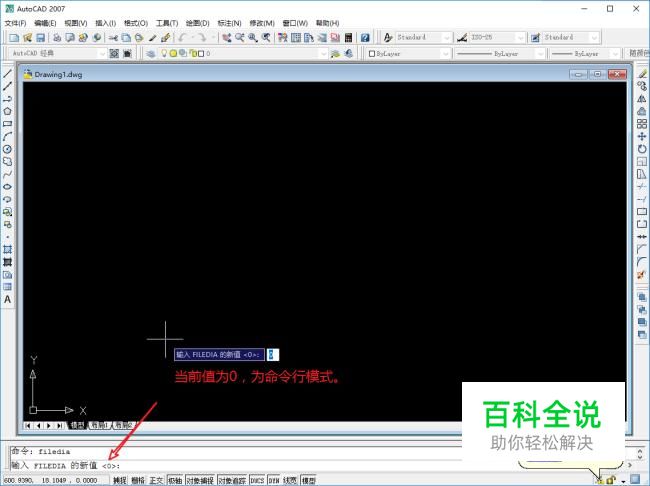Toggle 极轴 polar tracking in the status bar
Image resolution: width=650 pixels, height=486 pixels.
coord(175,480)
